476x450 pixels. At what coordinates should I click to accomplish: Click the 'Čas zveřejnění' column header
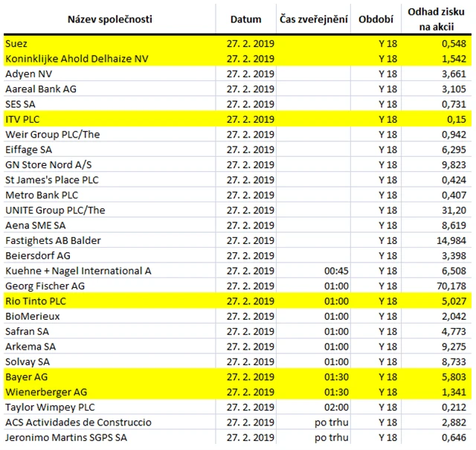[314, 19]
